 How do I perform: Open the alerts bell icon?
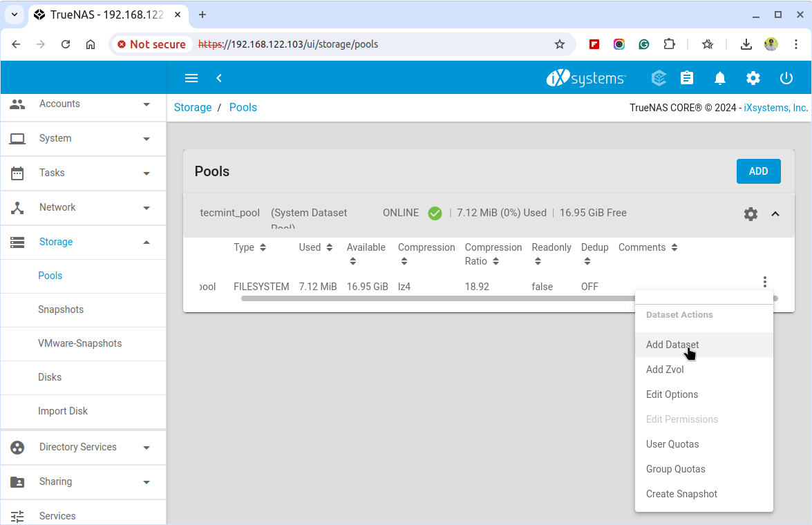[x=720, y=78]
